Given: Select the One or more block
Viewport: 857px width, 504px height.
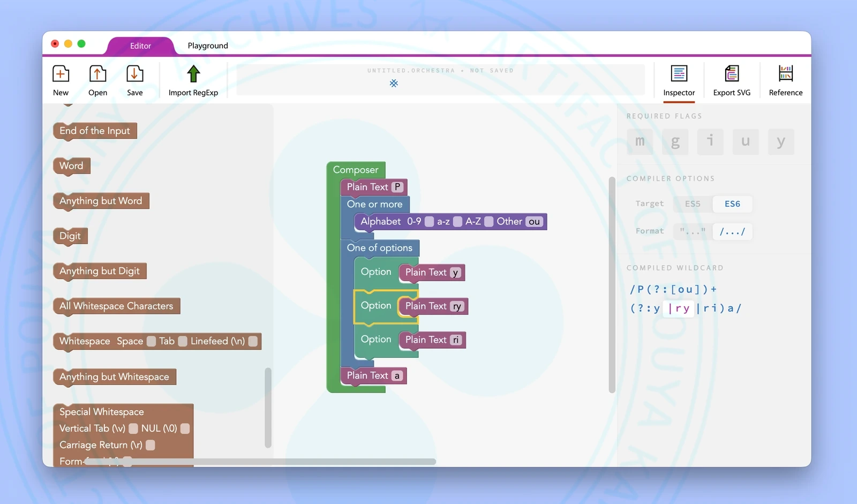Looking at the screenshot, I should (x=374, y=204).
